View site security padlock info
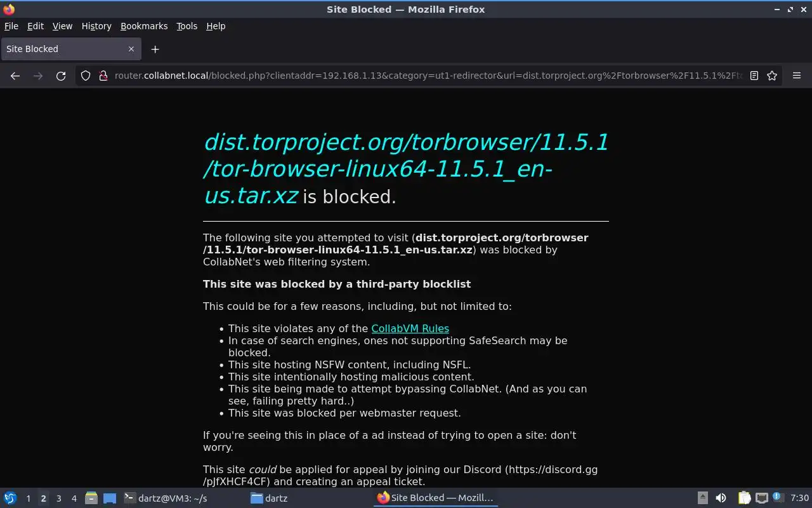The height and width of the screenshot is (508, 812). coord(103,76)
